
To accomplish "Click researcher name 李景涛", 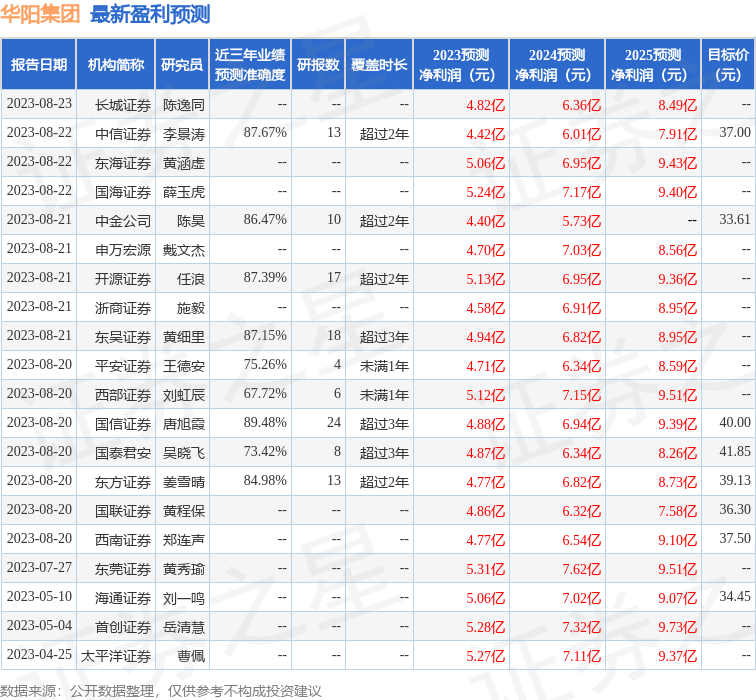I will 184,134.
